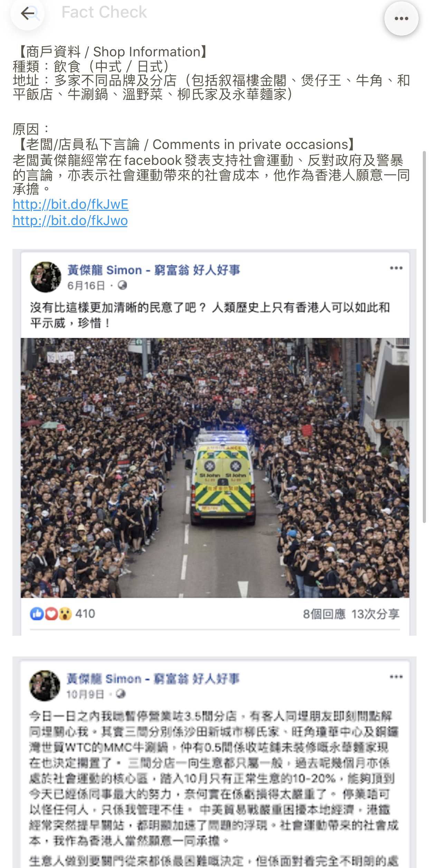The image size is (429, 868).
Task: Click the globe privacy icon beside 6月16日
Action: pyautogui.click(x=122, y=286)
